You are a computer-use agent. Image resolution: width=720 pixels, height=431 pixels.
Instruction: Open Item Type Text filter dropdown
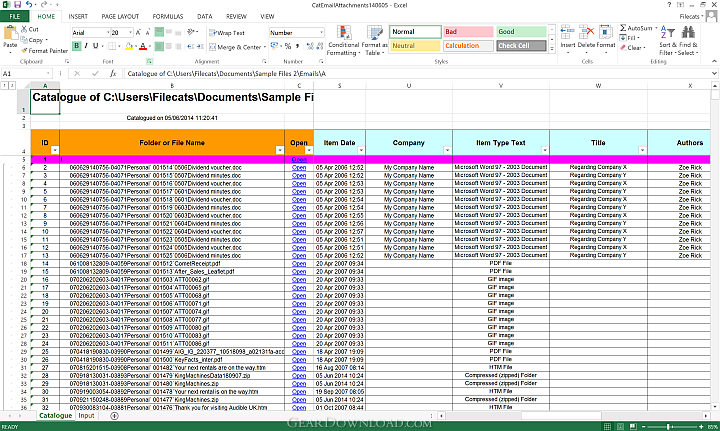[x=545, y=150]
